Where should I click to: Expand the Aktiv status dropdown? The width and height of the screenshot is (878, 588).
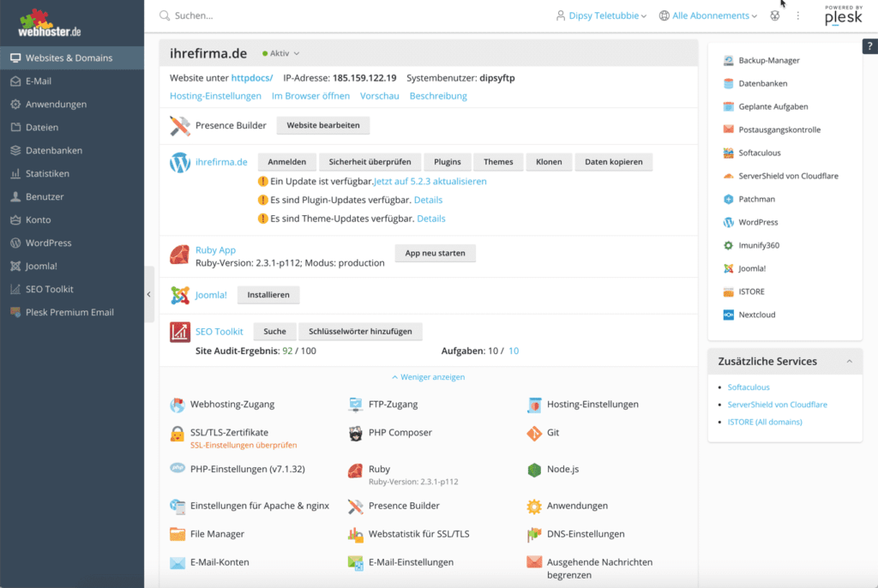click(281, 53)
